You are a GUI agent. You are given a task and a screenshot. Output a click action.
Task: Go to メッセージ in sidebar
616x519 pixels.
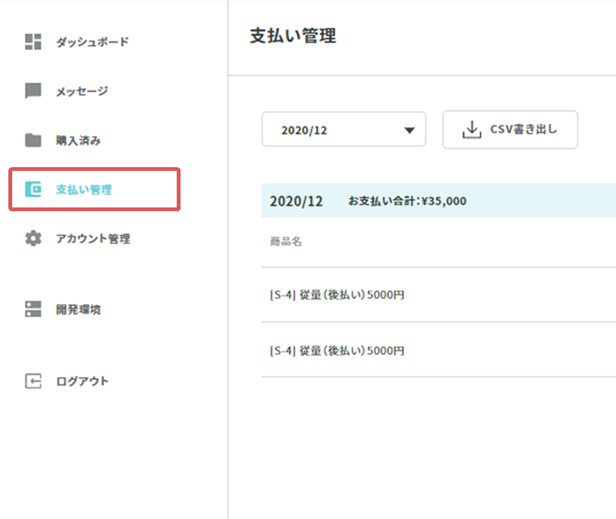click(x=82, y=91)
